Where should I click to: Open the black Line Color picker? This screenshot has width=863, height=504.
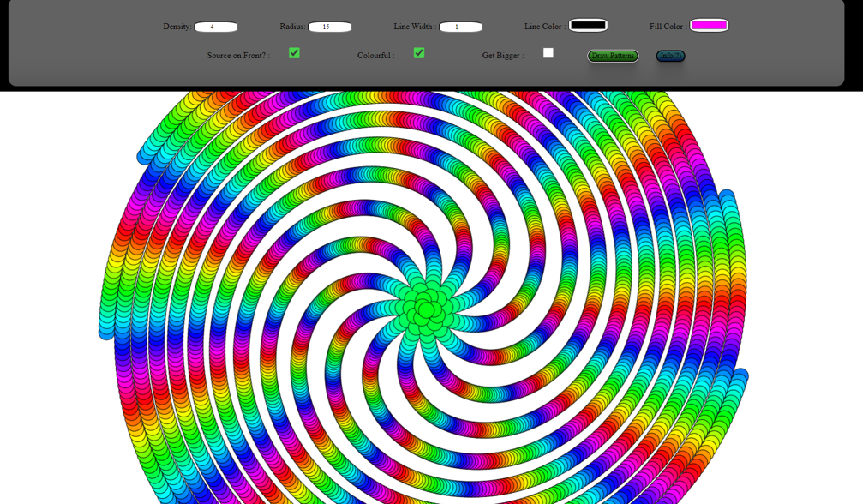(588, 26)
